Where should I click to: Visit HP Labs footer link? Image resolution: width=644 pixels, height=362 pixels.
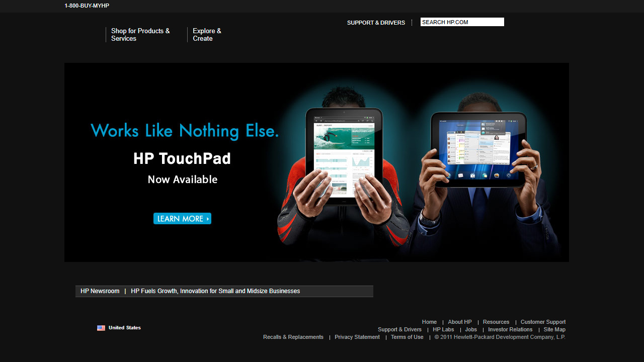[x=443, y=329]
